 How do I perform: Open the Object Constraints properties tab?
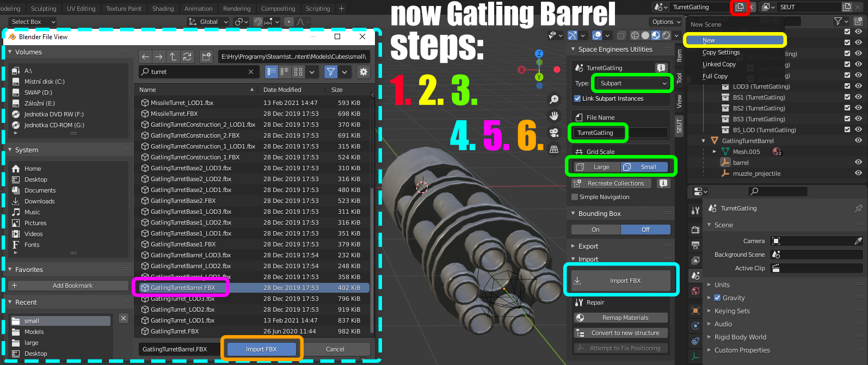point(695,341)
